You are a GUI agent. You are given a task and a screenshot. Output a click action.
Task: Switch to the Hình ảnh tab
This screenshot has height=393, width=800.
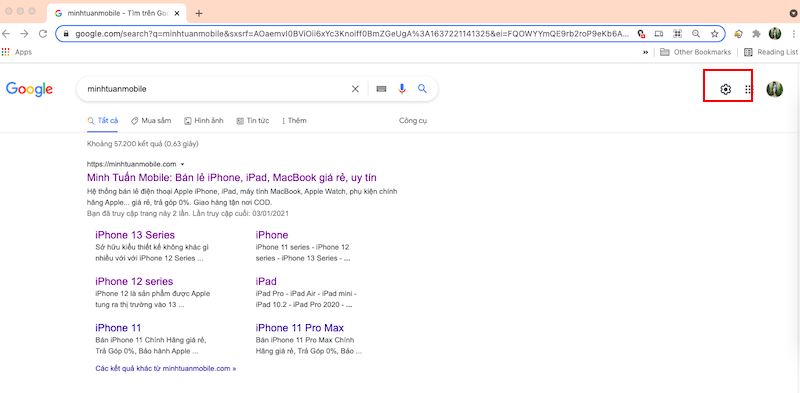(x=204, y=121)
